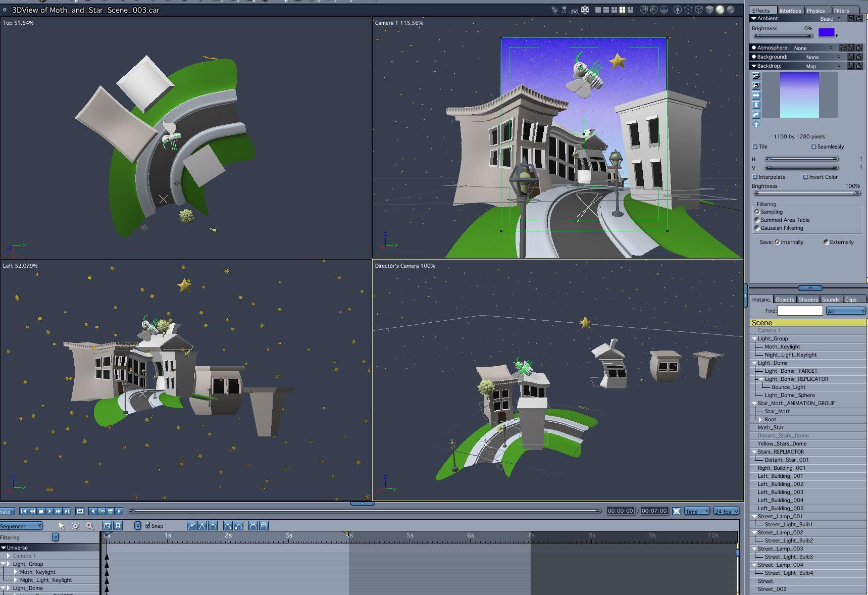This screenshot has height=595, width=868.
Task: Open the ambient color swatch
Action: pyautogui.click(x=826, y=32)
